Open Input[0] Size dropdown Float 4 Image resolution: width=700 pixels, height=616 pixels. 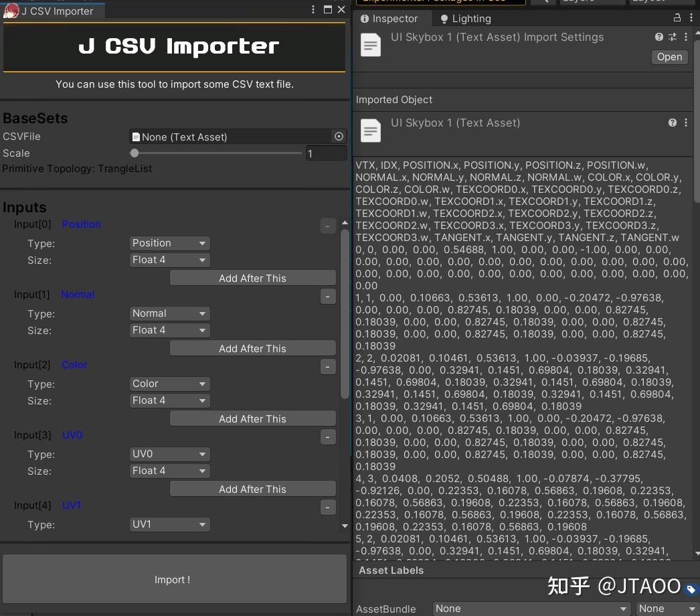point(169,260)
